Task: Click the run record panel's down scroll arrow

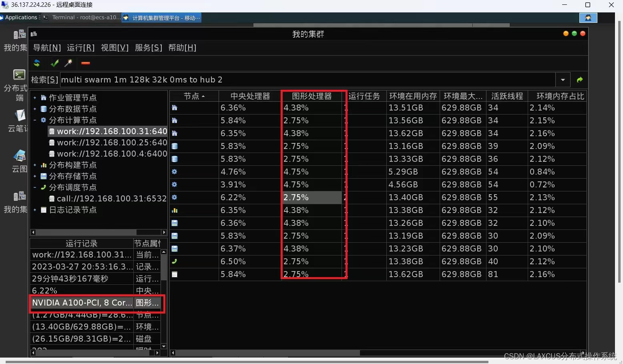Action: tap(164, 346)
